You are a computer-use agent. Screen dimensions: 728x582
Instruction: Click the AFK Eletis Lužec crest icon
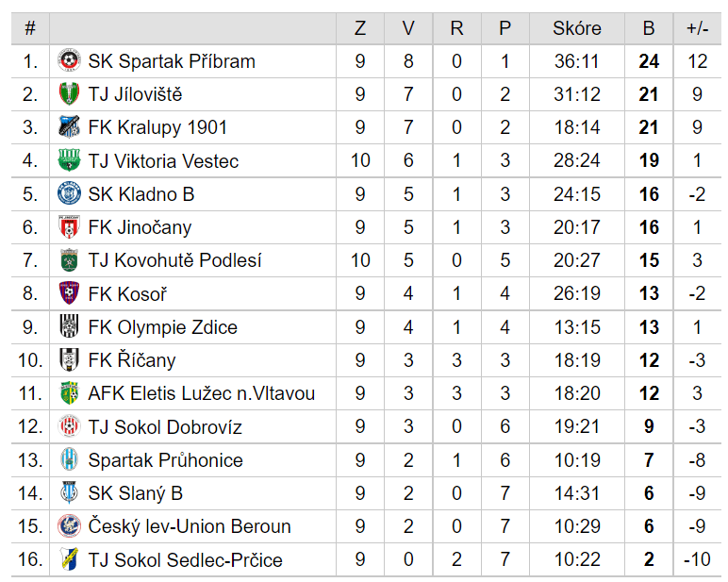pos(69,393)
